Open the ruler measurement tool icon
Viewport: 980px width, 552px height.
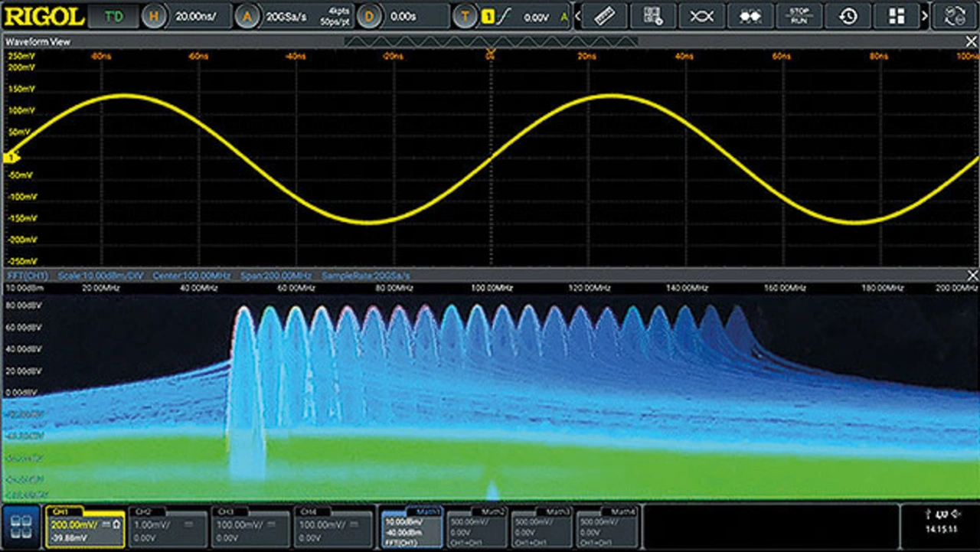(604, 16)
